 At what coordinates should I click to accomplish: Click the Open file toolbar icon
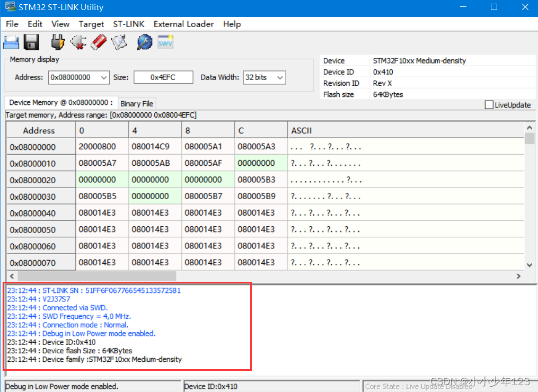tap(11, 42)
